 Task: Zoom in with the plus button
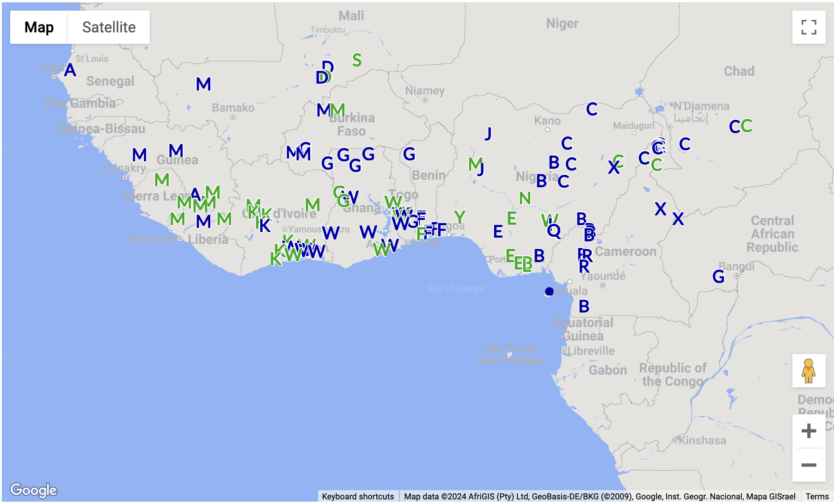(808, 431)
